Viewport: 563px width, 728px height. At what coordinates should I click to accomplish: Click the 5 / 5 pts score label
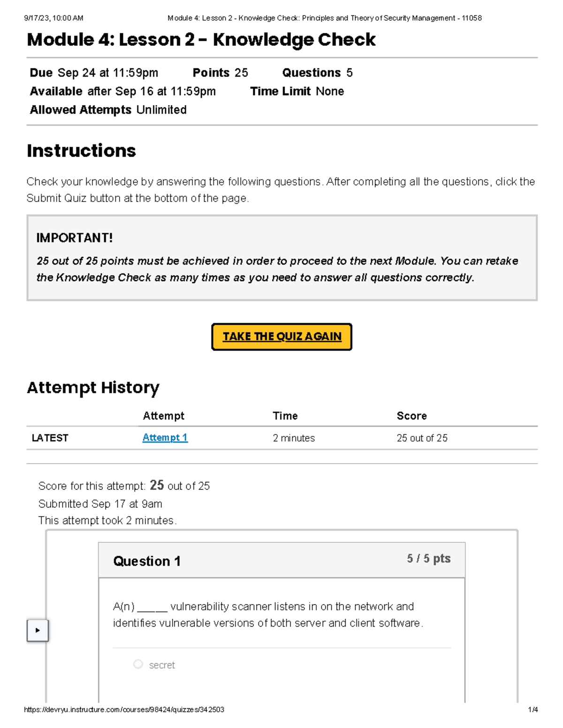coord(428,558)
